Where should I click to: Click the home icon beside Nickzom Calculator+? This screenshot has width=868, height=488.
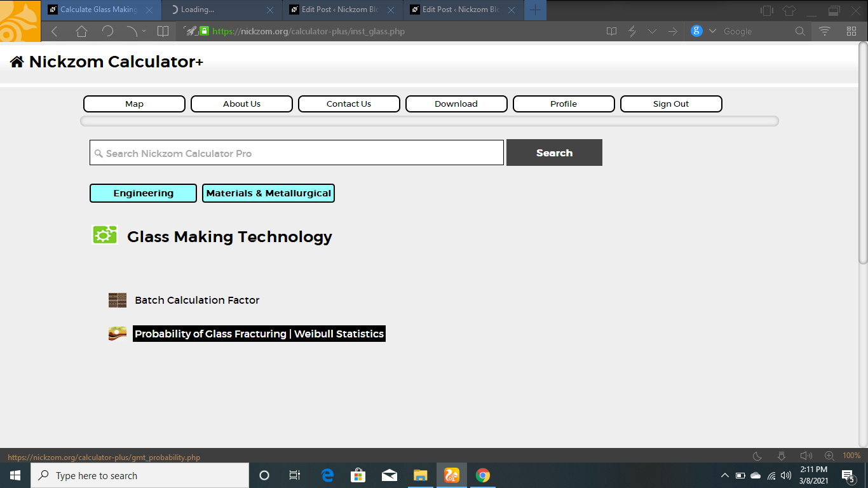tap(17, 62)
